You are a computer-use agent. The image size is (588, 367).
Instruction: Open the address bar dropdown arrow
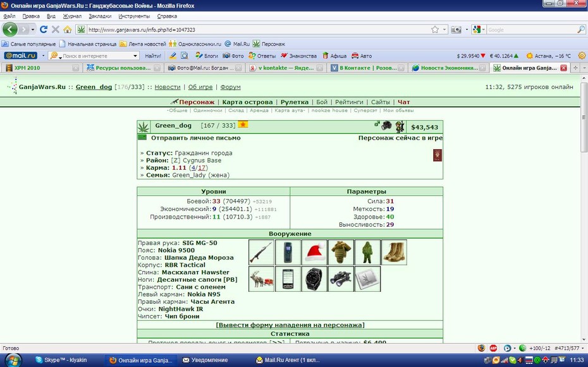pos(444,30)
